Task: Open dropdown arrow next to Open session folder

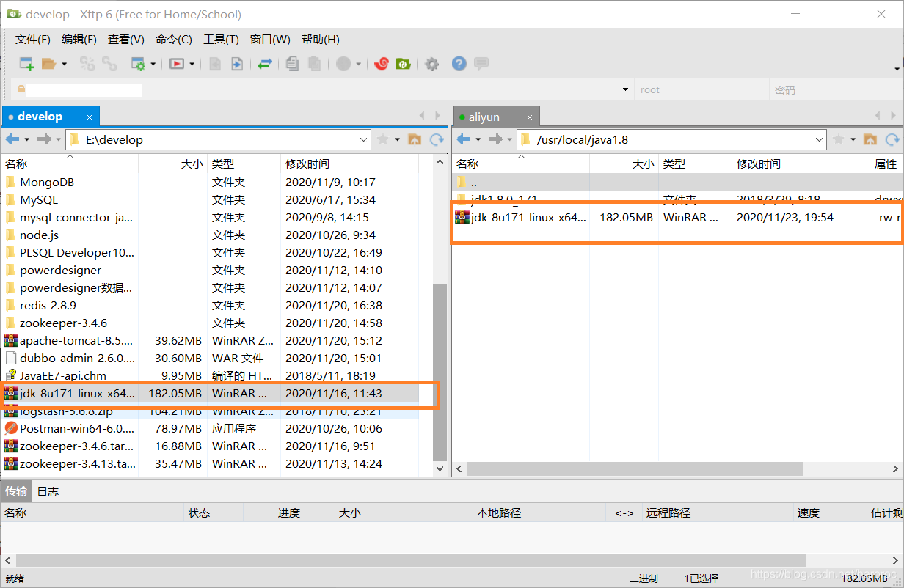Action: click(x=64, y=64)
